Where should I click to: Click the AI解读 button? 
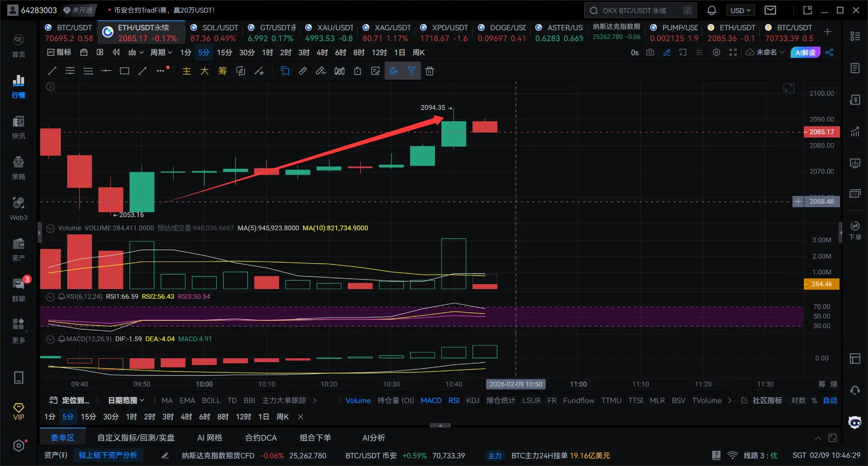(x=805, y=52)
